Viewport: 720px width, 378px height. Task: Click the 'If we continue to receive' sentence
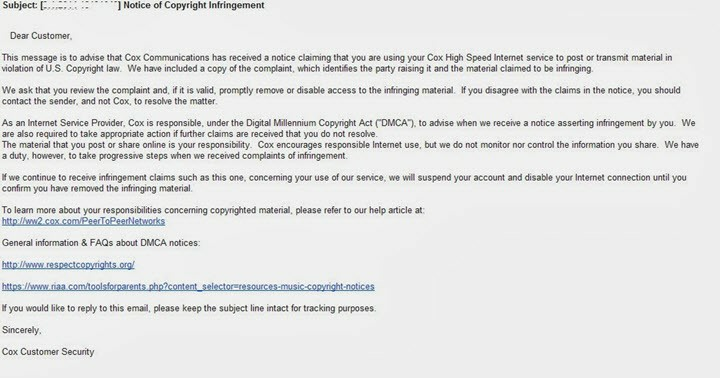coord(344,183)
